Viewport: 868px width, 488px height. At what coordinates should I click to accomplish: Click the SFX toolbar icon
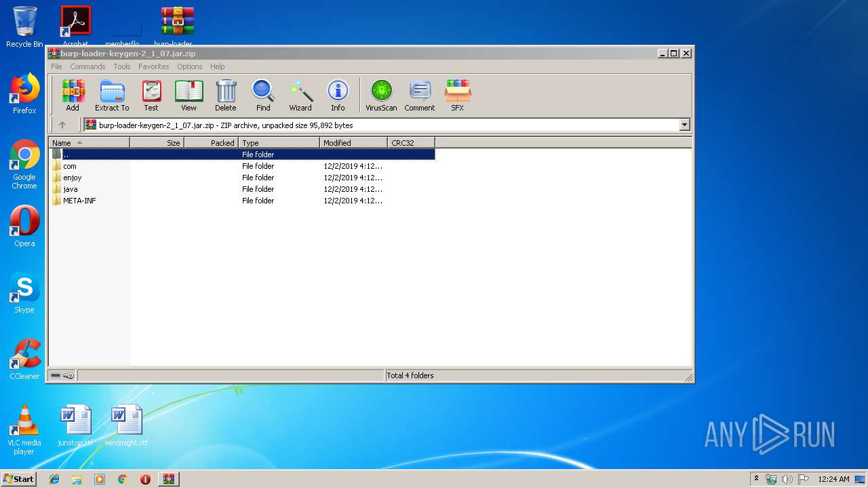[x=458, y=95]
